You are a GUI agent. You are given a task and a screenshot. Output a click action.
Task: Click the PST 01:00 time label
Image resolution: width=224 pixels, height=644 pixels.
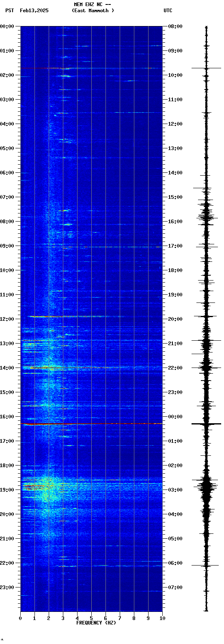tap(7, 51)
